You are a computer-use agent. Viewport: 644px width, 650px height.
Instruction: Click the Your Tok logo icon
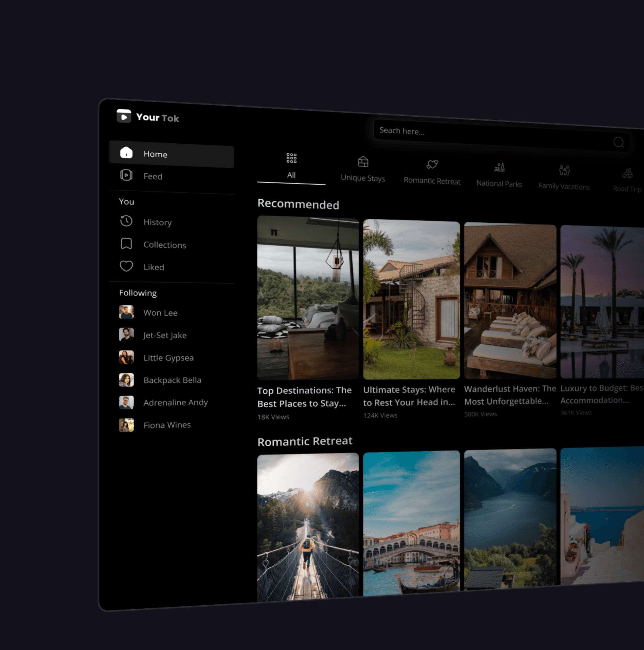pyautogui.click(x=123, y=116)
